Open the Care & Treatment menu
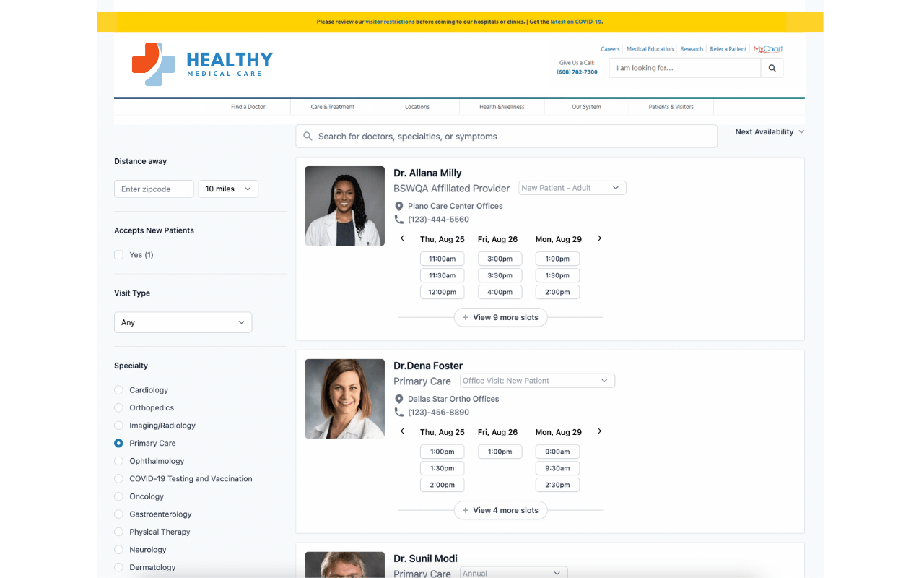The height and width of the screenshot is (578, 924). [x=333, y=107]
